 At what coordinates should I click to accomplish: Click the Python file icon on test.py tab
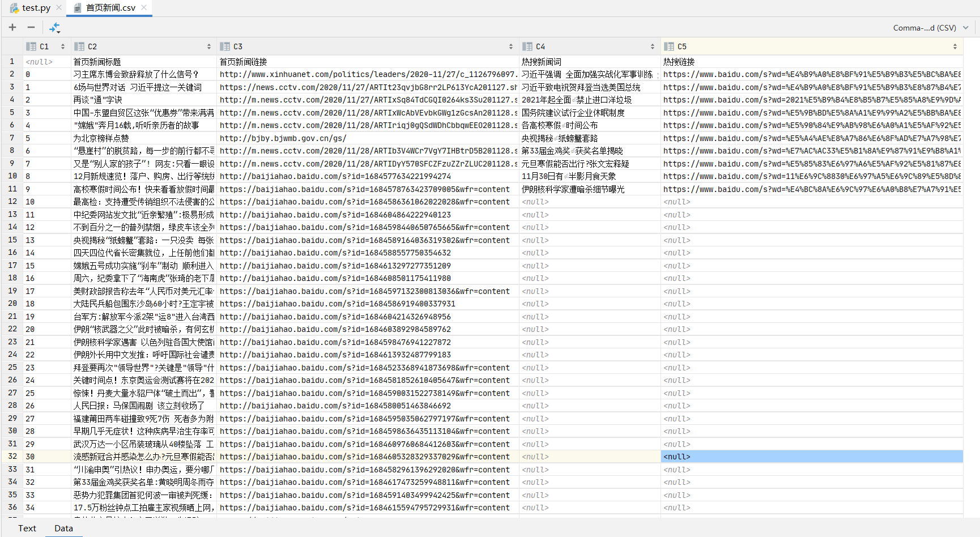coord(14,8)
